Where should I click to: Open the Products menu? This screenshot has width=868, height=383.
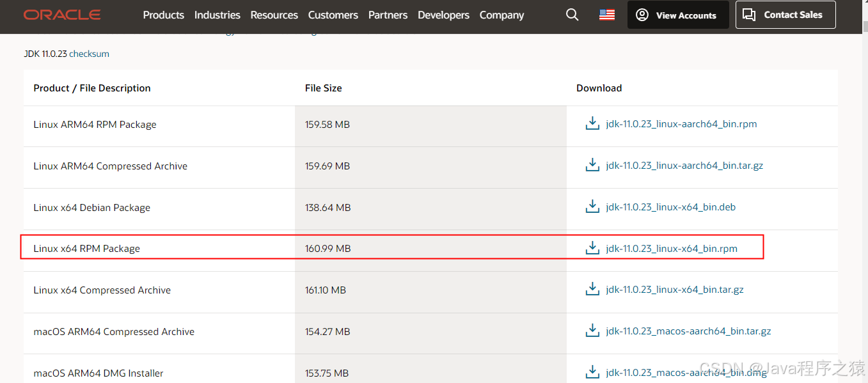point(164,15)
